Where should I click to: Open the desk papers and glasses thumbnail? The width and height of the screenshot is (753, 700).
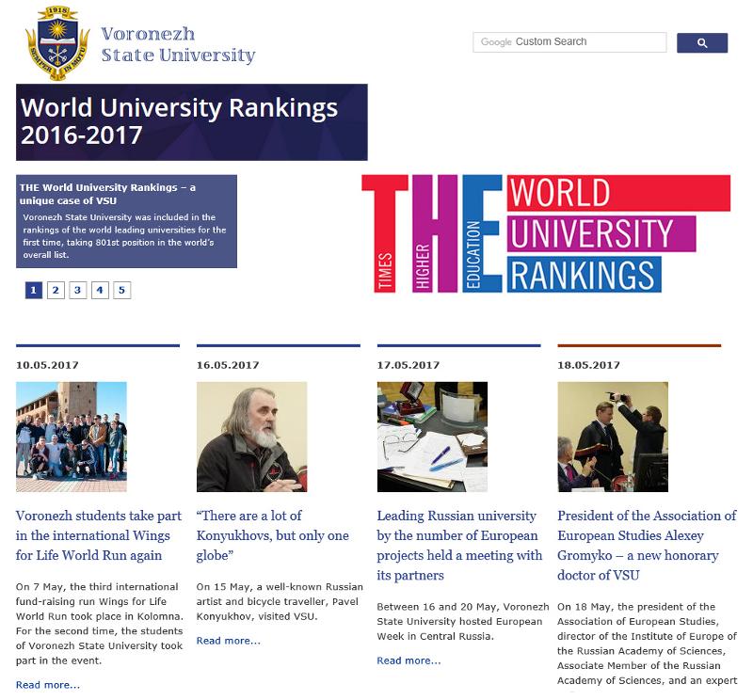tap(432, 437)
